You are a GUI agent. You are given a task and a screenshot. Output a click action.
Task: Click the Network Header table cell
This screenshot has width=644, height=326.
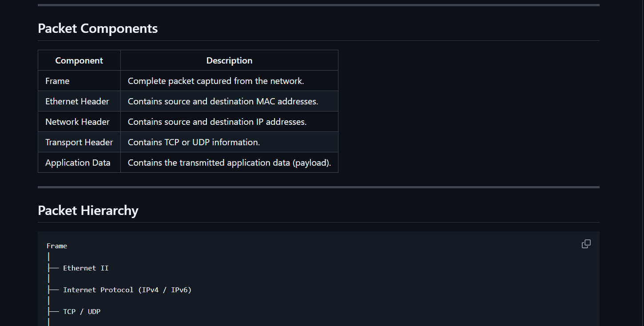tap(79, 122)
